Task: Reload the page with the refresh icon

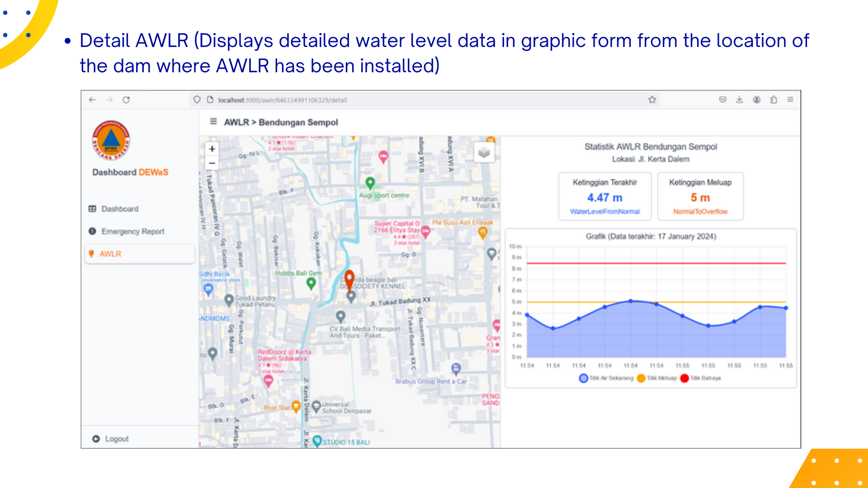Action: point(126,100)
